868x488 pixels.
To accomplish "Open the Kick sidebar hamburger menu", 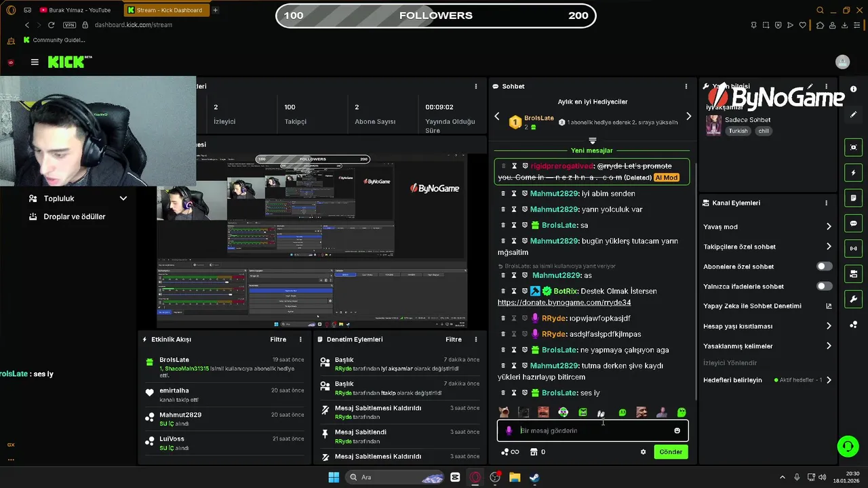I will (35, 62).
